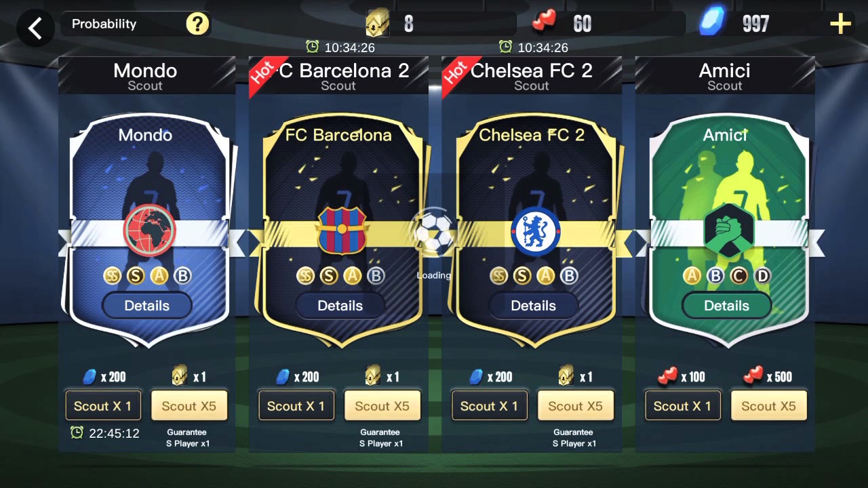The image size is (868, 488).
Task: Tap the Amici handshake emblem
Action: pos(729,230)
